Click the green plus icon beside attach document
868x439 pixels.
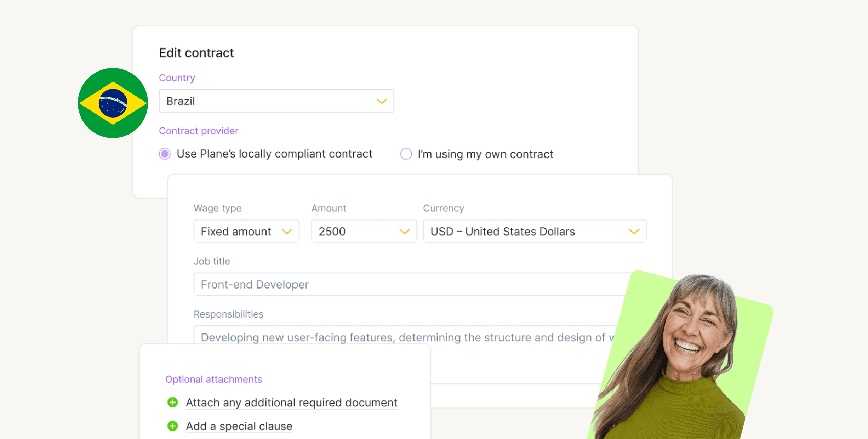pyautogui.click(x=172, y=403)
